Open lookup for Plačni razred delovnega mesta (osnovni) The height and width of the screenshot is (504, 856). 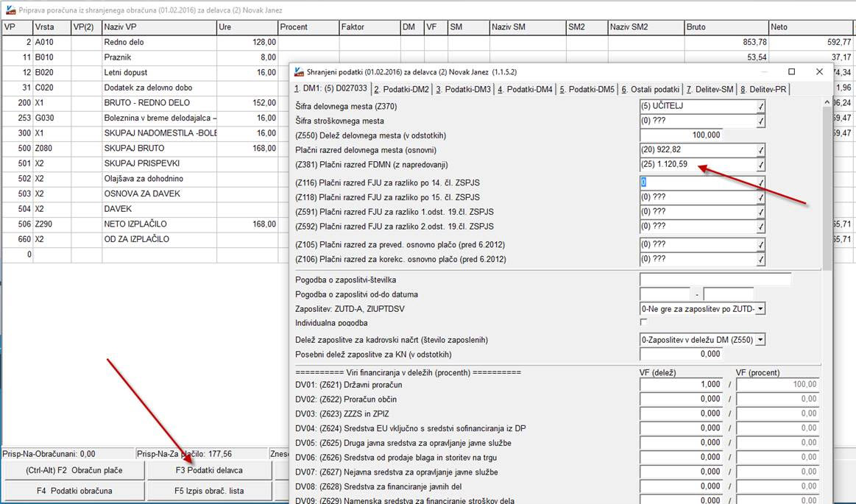pos(760,150)
